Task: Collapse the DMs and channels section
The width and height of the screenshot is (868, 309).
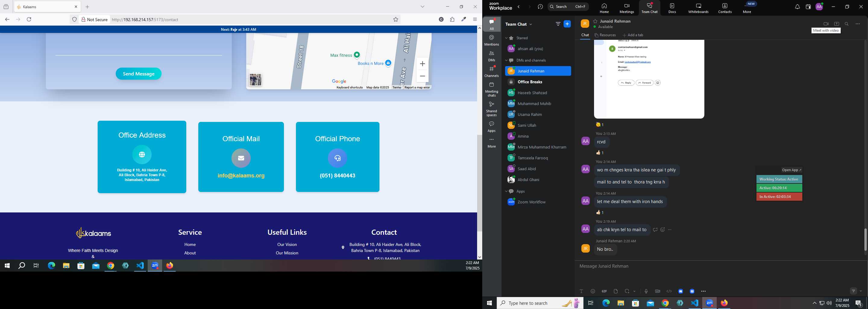Action: 506,60
